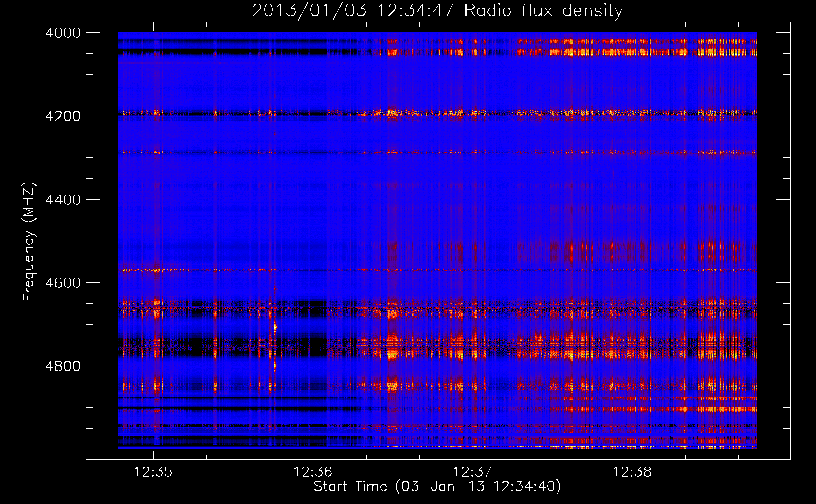Click the 12:37 time axis label
The image size is (816, 504).
click(472, 472)
